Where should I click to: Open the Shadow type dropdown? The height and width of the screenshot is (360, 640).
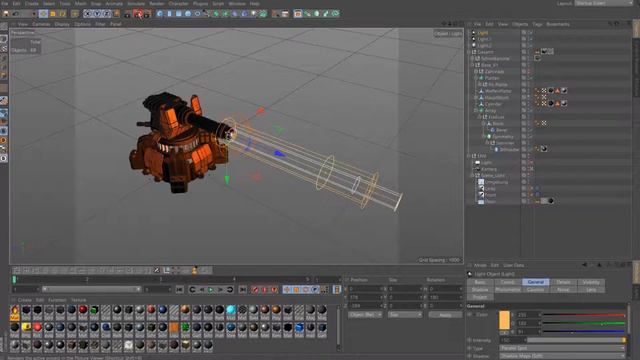point(562,356)
